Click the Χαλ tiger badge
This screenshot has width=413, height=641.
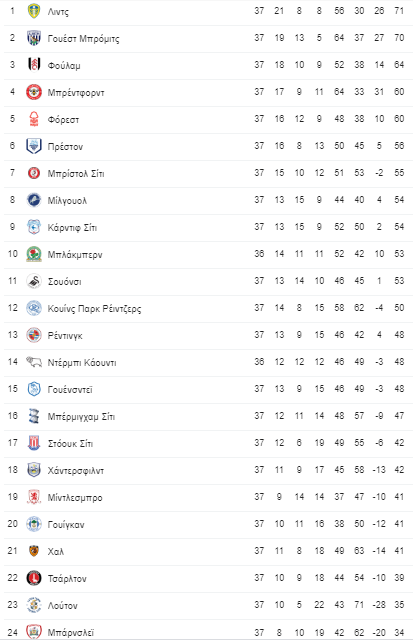(34, 551)
